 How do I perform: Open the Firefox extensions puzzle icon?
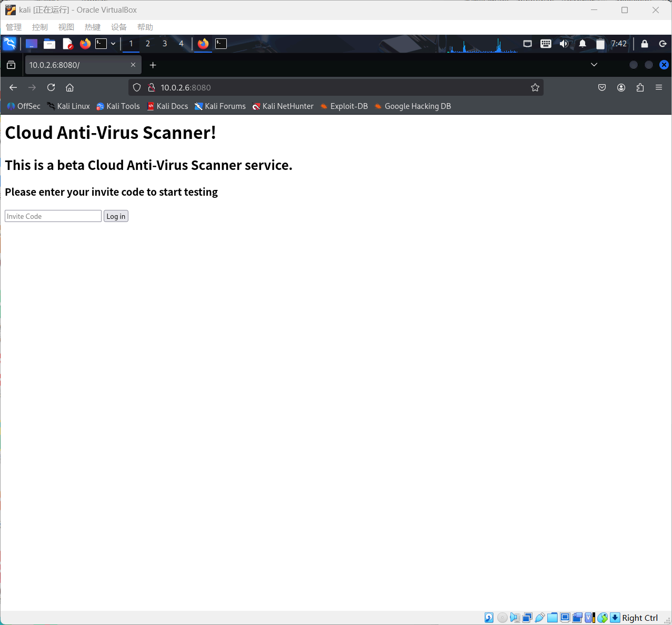pos(640,87)
